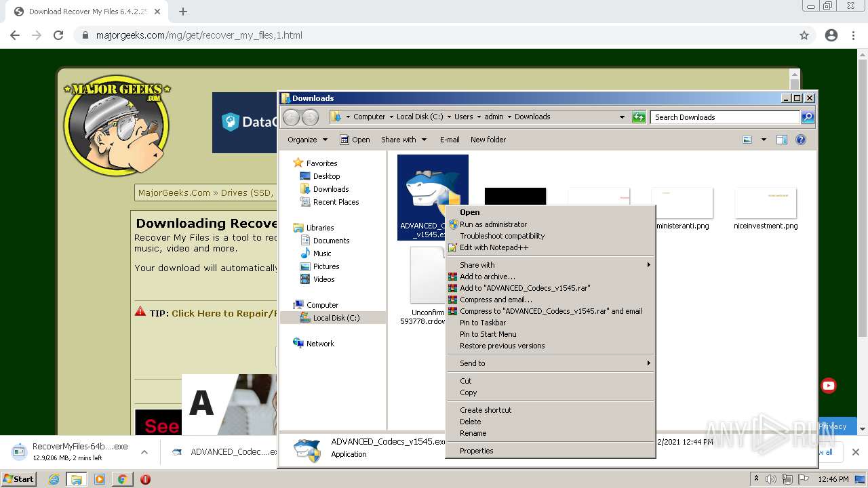Show hidden system tray icons
Viewport: 868px width, 488px height.
coord(756,479)
